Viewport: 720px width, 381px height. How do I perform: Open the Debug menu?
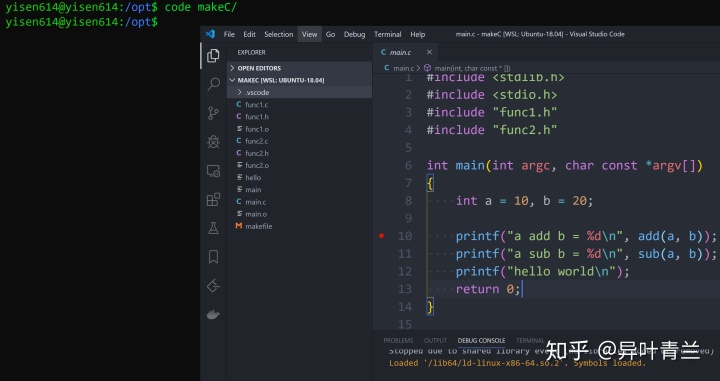tap(354, 34)
